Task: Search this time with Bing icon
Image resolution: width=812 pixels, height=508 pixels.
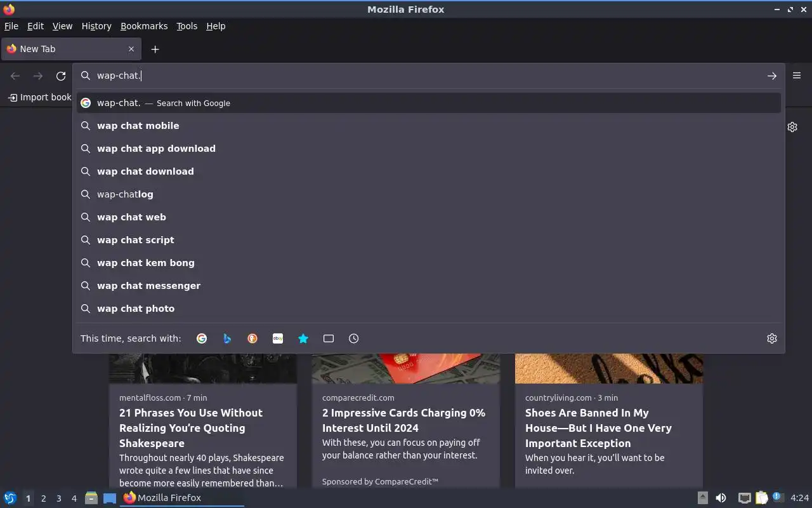Action: (227, 338)
